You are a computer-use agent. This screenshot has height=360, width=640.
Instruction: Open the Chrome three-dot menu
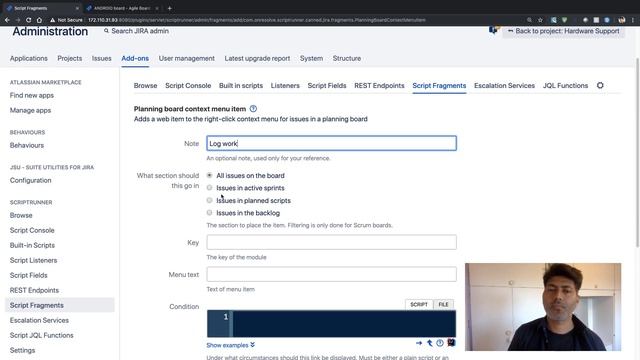click(x=633, y=20)
